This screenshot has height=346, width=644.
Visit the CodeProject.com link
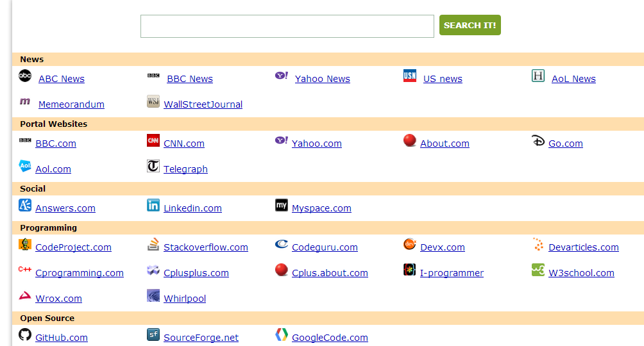click(74, 247)
